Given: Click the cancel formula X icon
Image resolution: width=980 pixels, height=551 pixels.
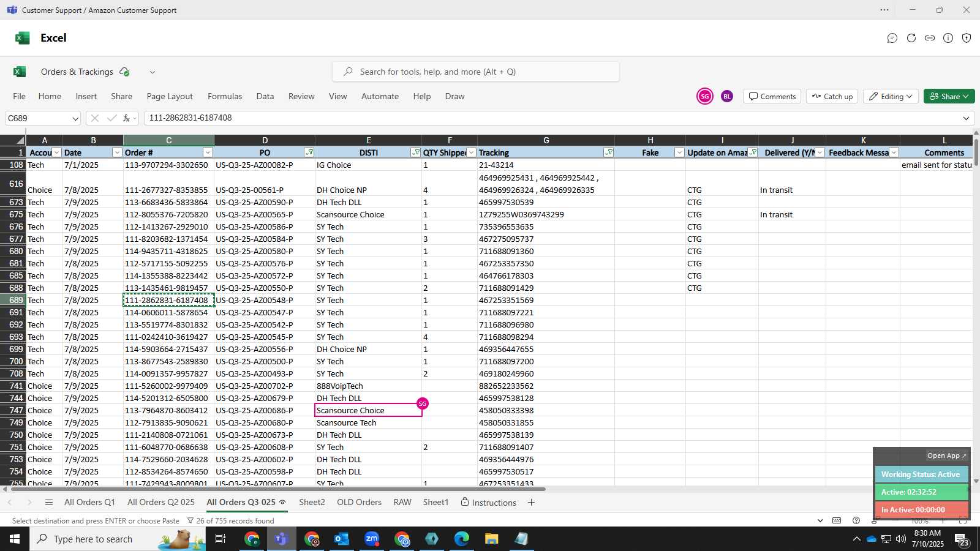Looking at the screenshot, I should click(x=94, y=118).
